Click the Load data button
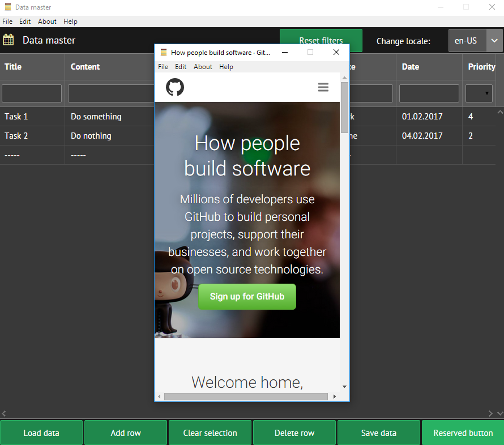 tap(41, 433)
